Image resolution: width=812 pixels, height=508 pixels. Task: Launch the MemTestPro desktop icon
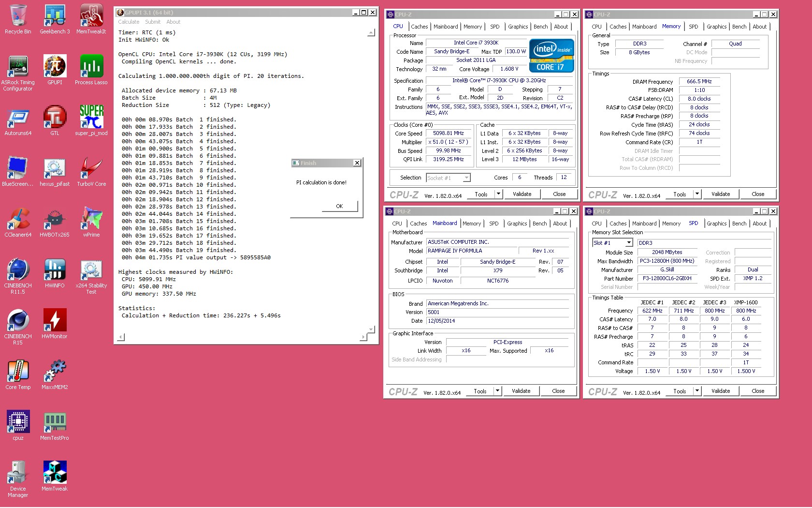click(55, 426)
